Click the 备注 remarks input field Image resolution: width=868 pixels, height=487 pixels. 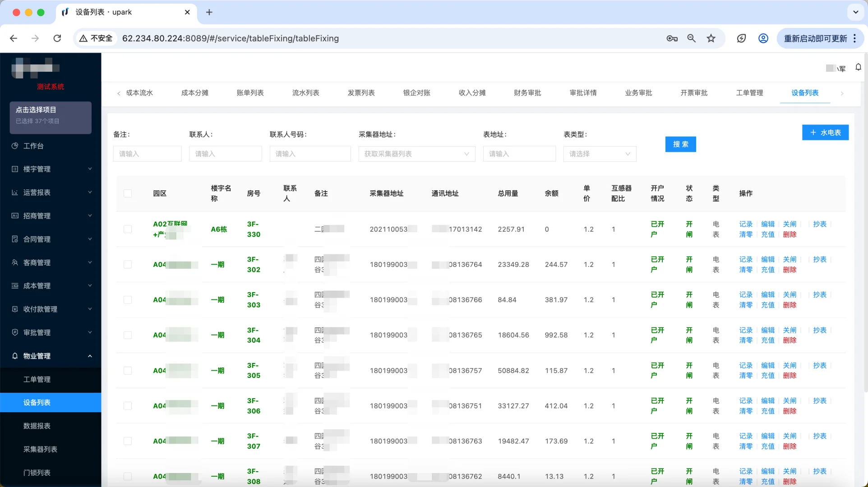pos(147,154)
